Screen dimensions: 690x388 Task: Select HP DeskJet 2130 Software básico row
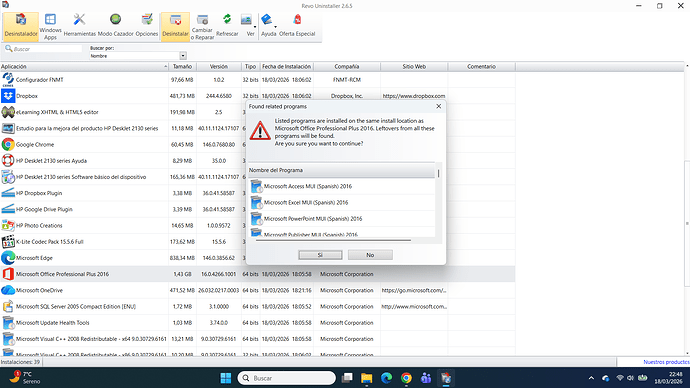click(x=257, y=177)
